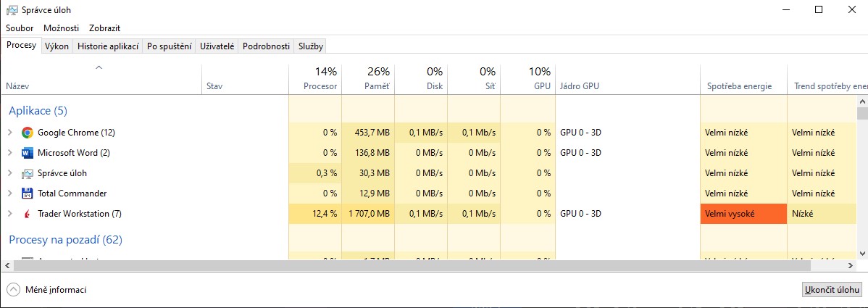Click the Méně informací circle arrow icon

[13, 290]
